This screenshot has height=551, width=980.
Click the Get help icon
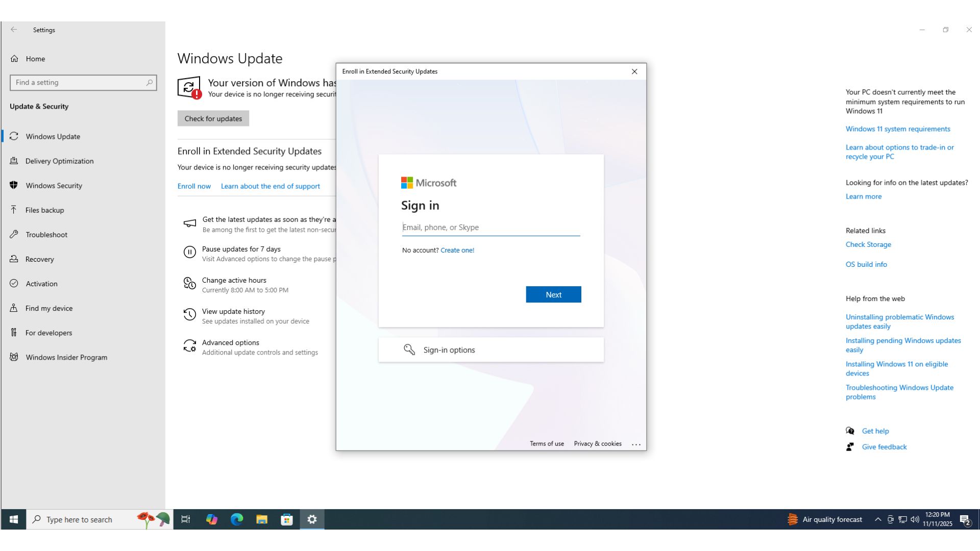pyautogui.click(x=850, y=431)
